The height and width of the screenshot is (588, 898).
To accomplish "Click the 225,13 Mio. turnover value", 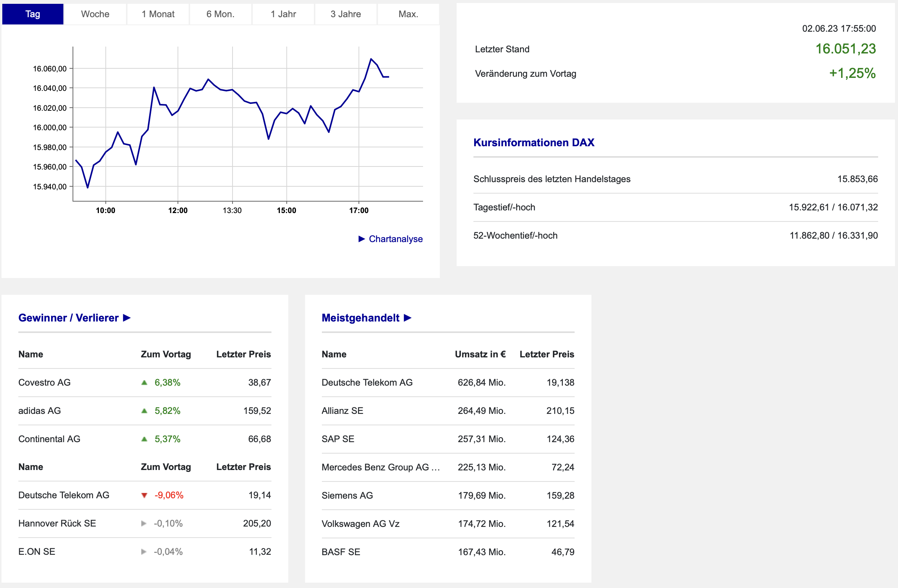I will pos(482,467).
